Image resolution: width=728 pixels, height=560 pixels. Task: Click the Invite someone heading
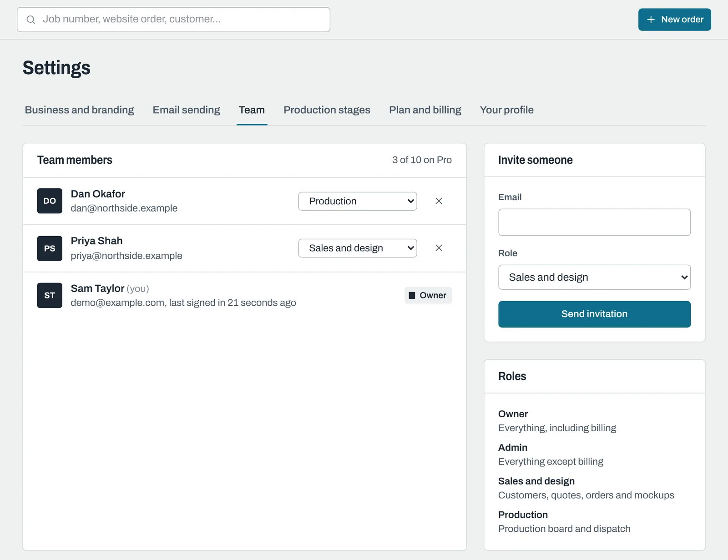tap(535, 160)
